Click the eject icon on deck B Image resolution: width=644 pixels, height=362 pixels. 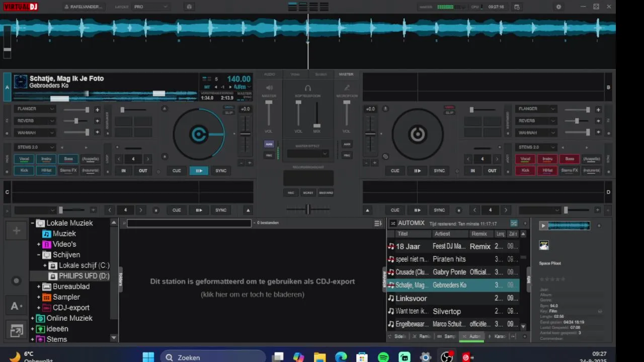tap(385, 109)
